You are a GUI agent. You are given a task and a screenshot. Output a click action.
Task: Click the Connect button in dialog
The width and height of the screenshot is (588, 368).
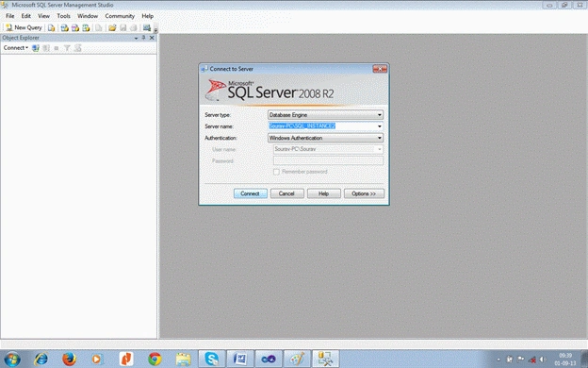pyautogui.click(x=250, y=193)
